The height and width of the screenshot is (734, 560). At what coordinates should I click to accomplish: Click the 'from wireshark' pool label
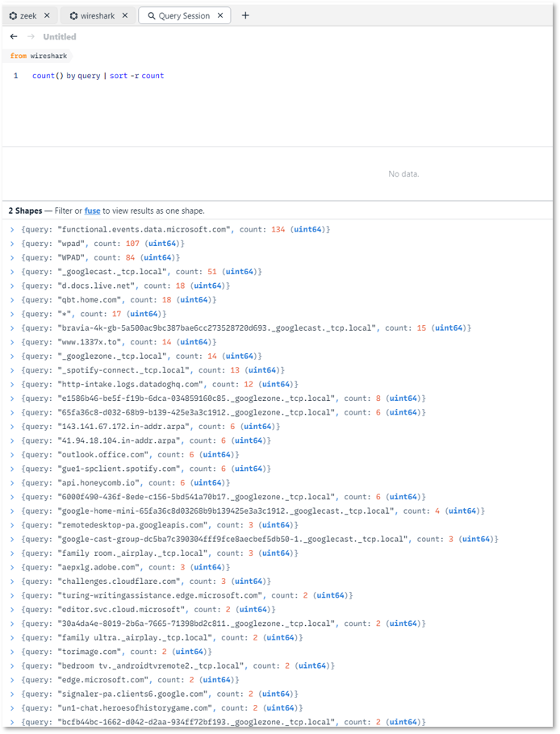(39, 56)
